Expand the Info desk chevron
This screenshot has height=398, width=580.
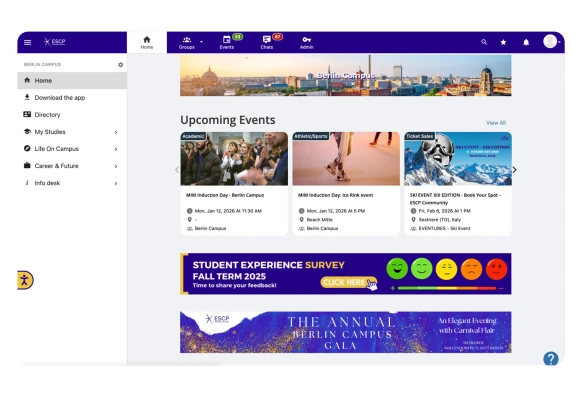pyautogui.click(x=116, y=183)
